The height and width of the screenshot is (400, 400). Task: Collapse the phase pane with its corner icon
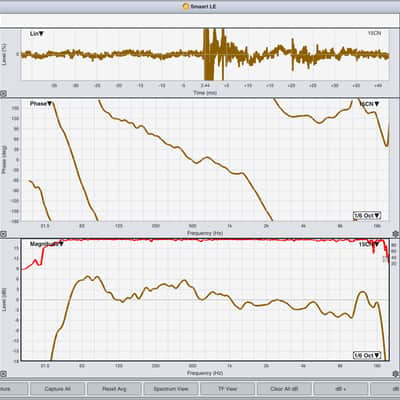[x=3, y=234]
